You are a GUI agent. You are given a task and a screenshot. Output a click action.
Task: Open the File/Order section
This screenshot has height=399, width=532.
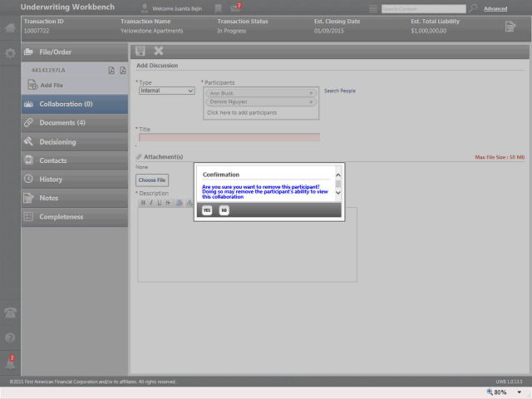tap(75, 52)
